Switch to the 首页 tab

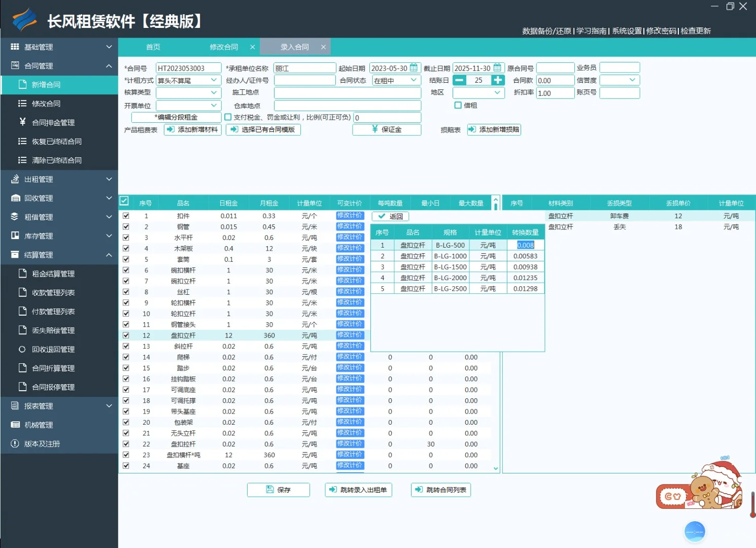point(153,47)
